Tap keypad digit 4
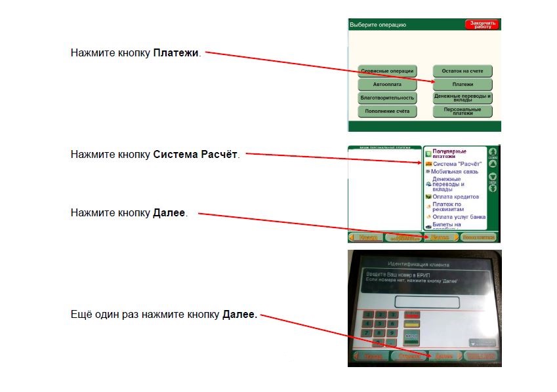This screenshot has height=392, width=557. click(x=367, y=324)
